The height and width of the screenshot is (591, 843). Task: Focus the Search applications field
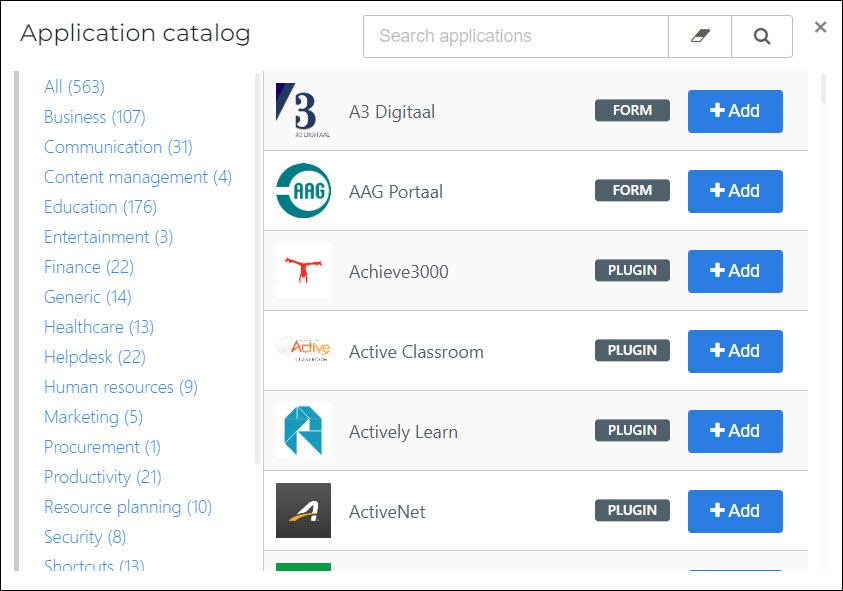(516, 36)
